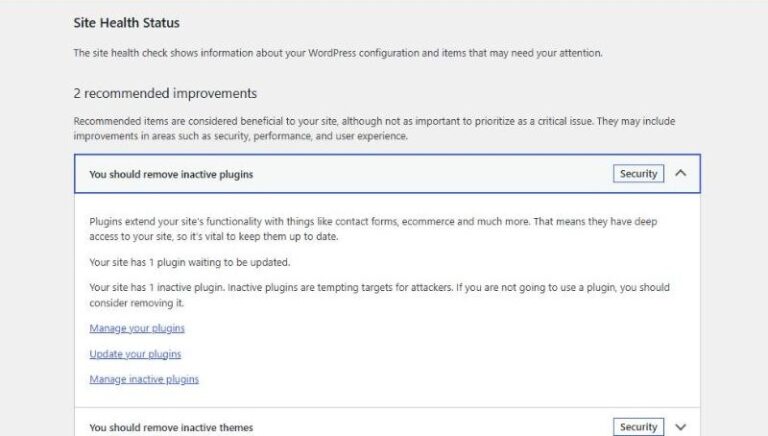Click the '1 plugin waiting to be updated' text
The height and width of the screenshot is (436, 768).
190,262
